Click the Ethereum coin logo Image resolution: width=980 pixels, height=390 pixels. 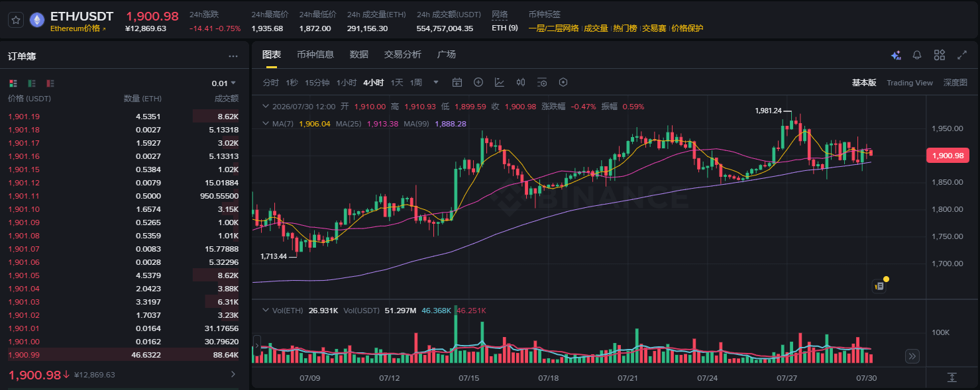[x=37, y=20]
